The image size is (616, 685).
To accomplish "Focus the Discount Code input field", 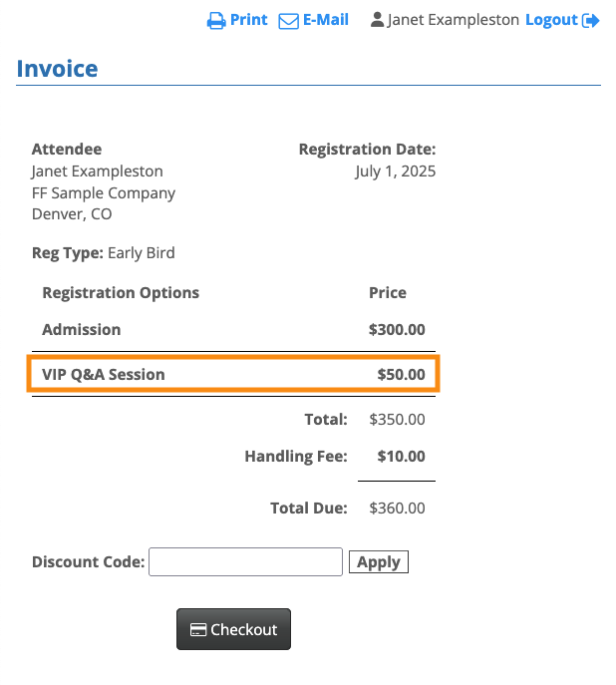I will pos(245,562).
